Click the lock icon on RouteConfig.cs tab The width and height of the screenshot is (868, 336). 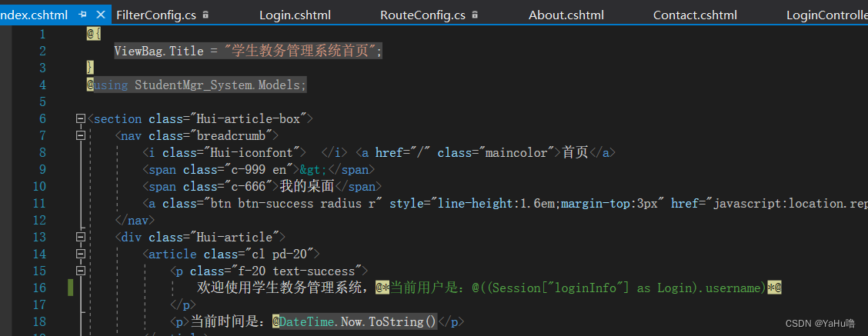click(x=475, y=15)
